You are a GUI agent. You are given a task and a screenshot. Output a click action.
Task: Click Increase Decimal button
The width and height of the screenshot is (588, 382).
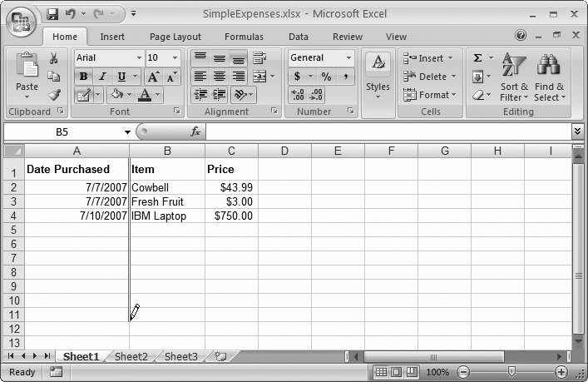coord(298,95)
